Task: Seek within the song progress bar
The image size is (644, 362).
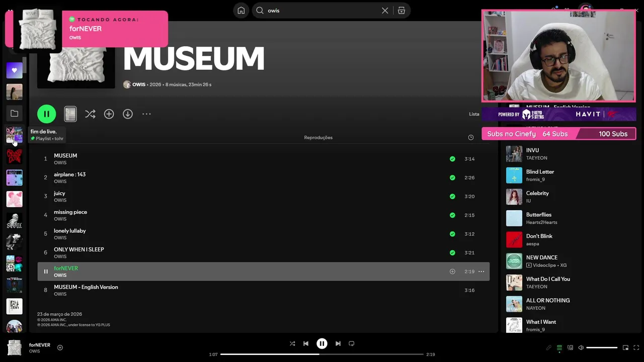Action: click(322, 354)
